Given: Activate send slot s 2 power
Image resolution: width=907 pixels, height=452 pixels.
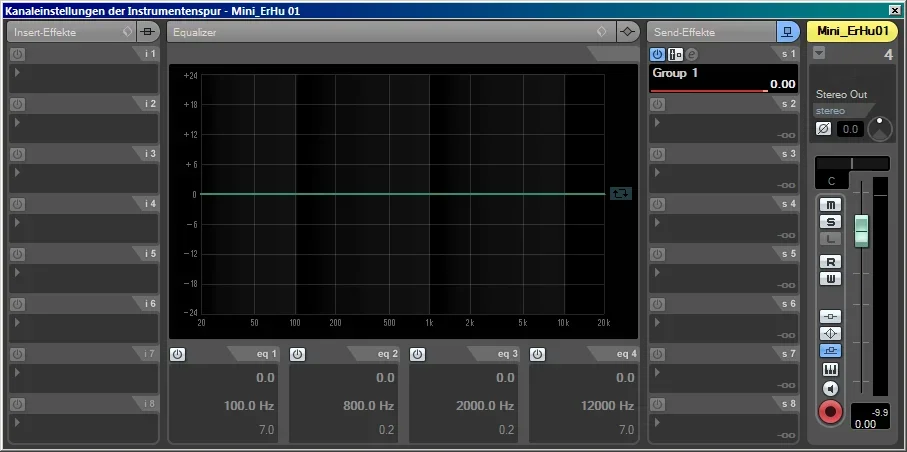Looking at the screenshot, I should pos(657,104).
